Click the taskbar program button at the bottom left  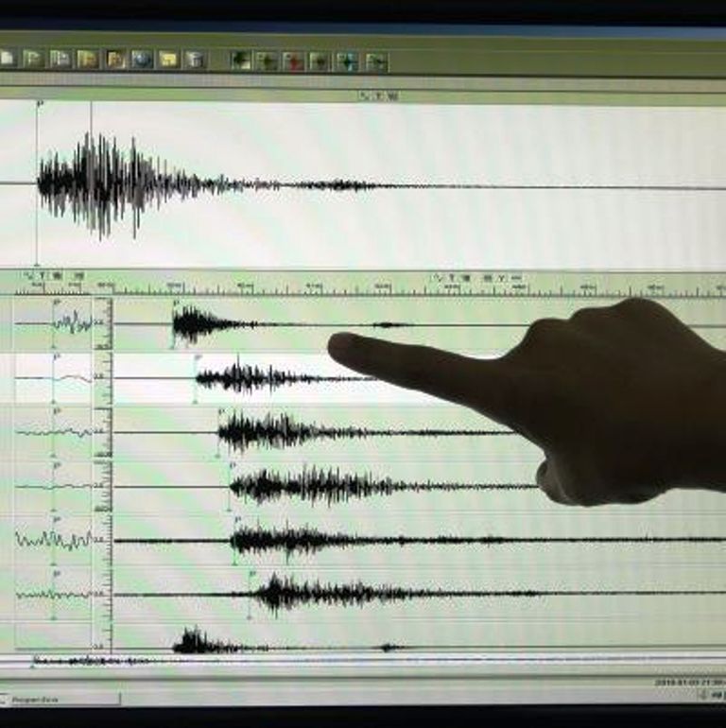tap(60, 699)
